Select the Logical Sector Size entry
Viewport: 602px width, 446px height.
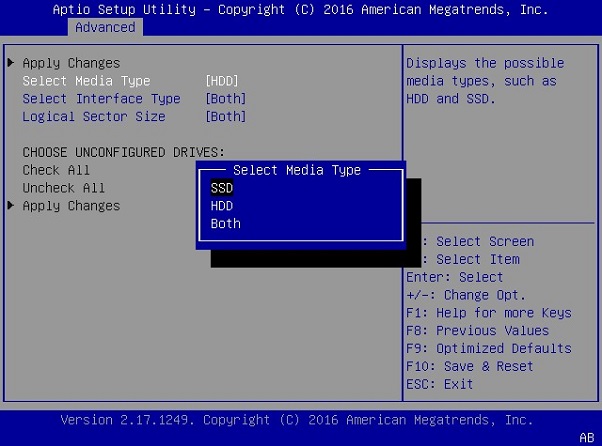point(94,117)
